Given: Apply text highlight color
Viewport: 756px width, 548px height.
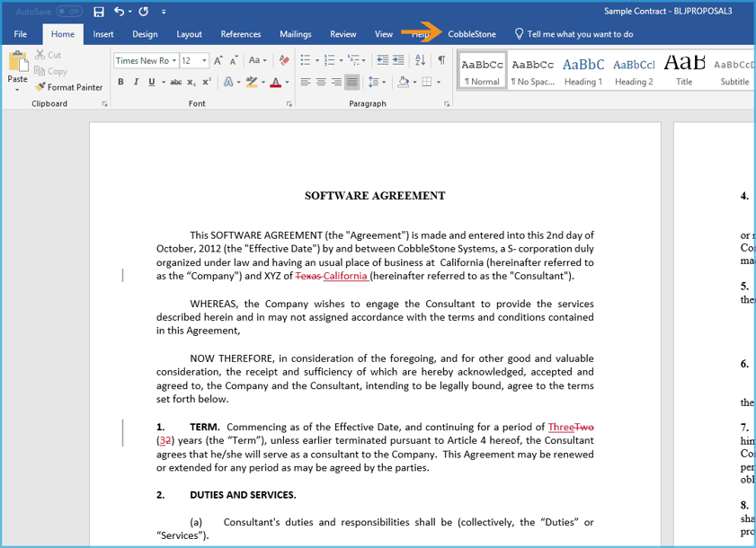Looking at the screenshot, I should point(251,82).
